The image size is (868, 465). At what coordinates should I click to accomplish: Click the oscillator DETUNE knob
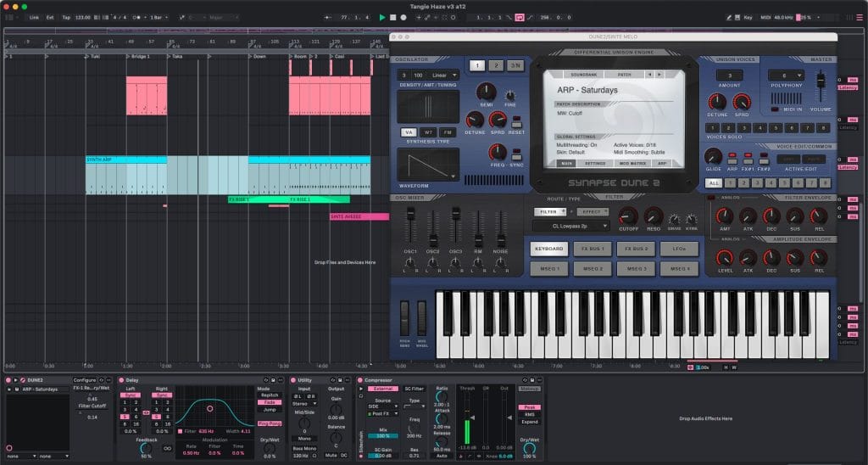point(475,120)
